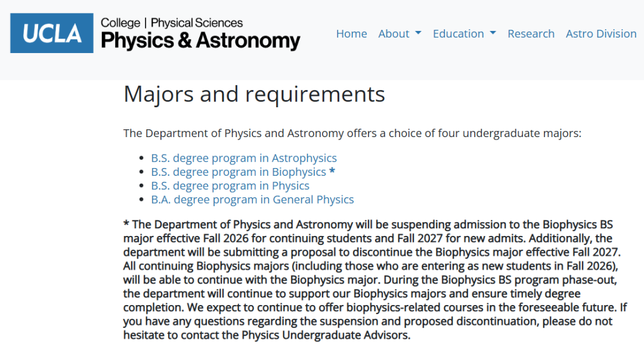Navigate to the Research page

531,33
